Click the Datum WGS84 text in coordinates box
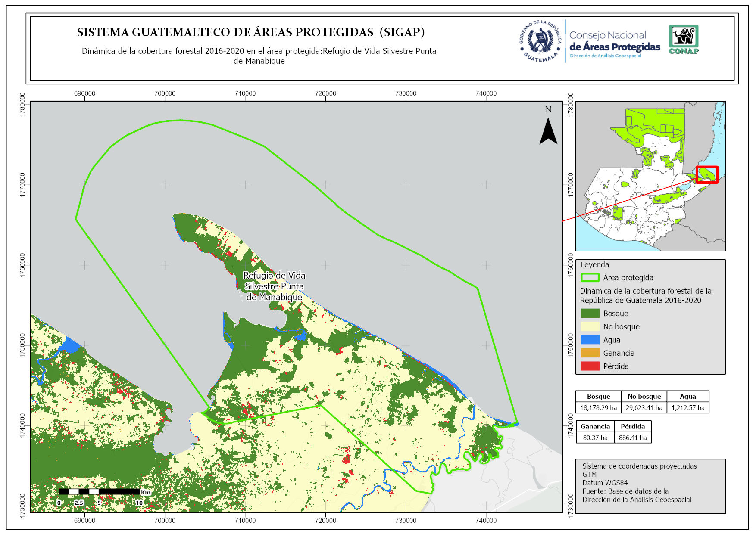 pyautogui.click(x=605, y=483)
